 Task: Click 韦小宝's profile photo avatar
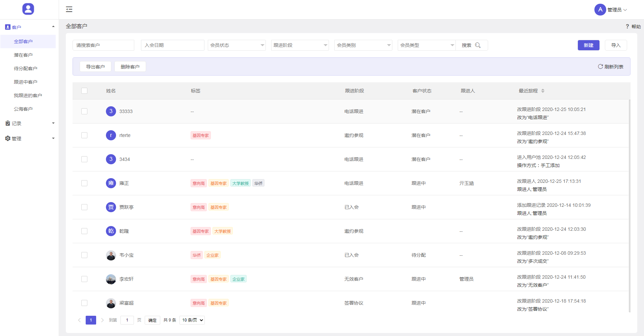point(111,255)
